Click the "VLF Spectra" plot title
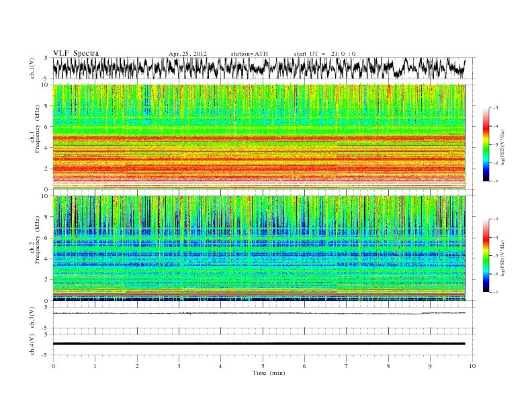 [76, 53]
